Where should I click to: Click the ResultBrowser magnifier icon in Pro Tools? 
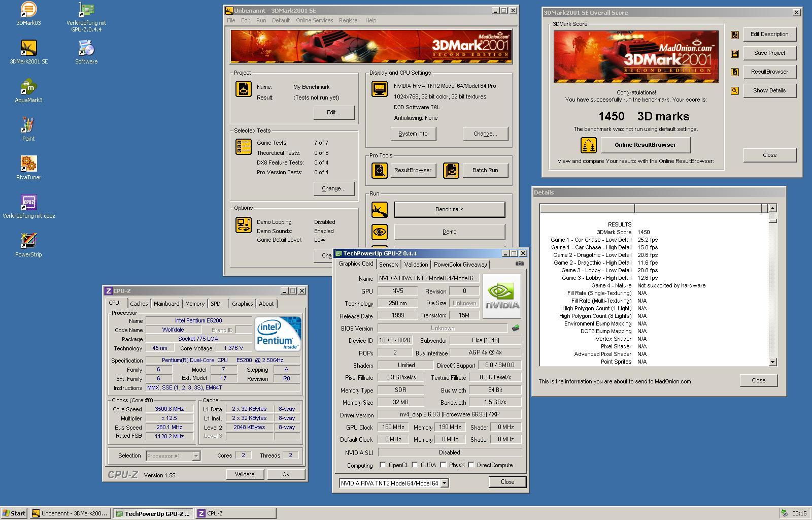(x=380, y=171)
